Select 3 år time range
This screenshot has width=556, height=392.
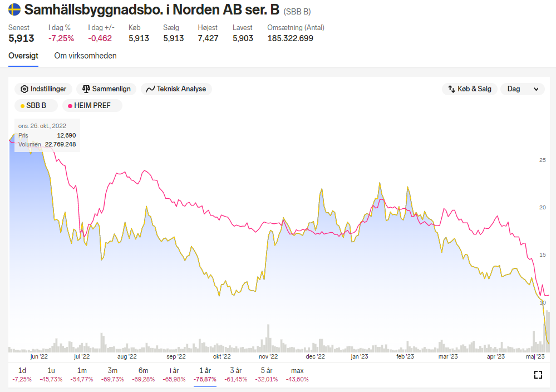(236, 375)
